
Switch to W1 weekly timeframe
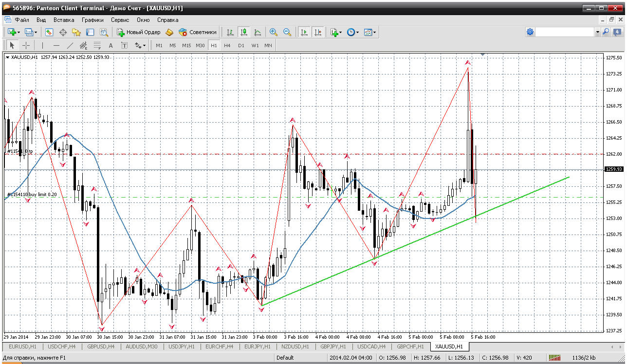coord(255,45)
